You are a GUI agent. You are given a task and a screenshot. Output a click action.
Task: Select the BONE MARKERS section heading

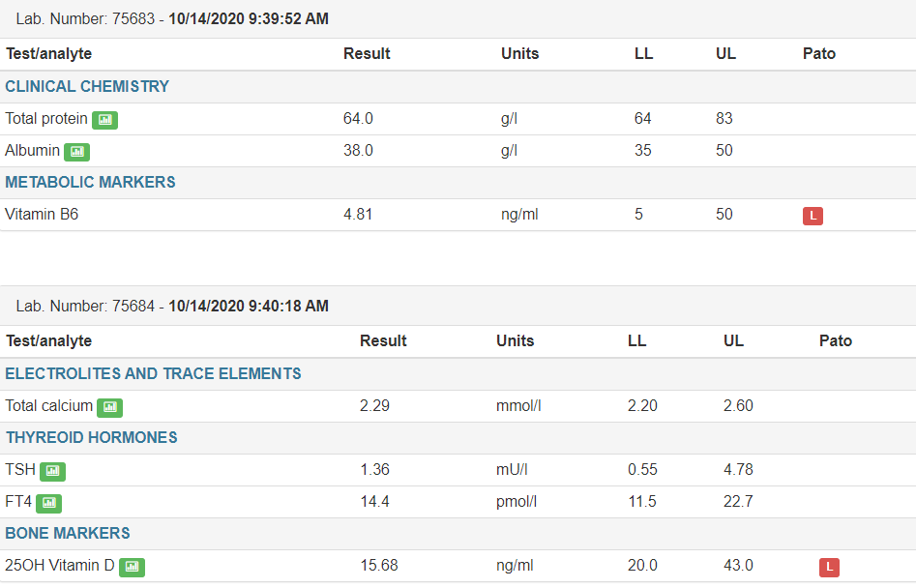pyautogui.click(x=68, y=533)
